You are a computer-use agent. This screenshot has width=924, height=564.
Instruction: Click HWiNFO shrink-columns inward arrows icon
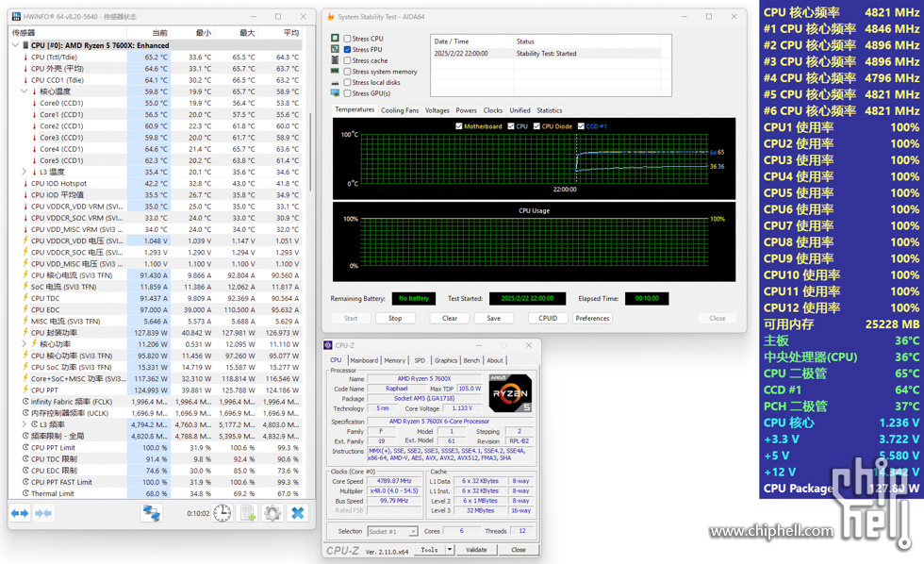tap(43, 513)
